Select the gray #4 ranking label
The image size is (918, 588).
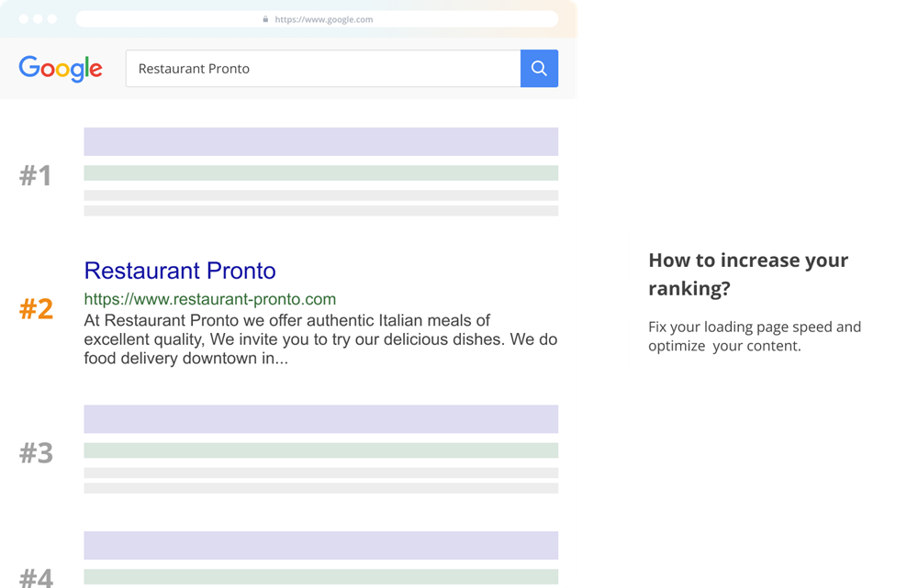[x=37, y=576]
